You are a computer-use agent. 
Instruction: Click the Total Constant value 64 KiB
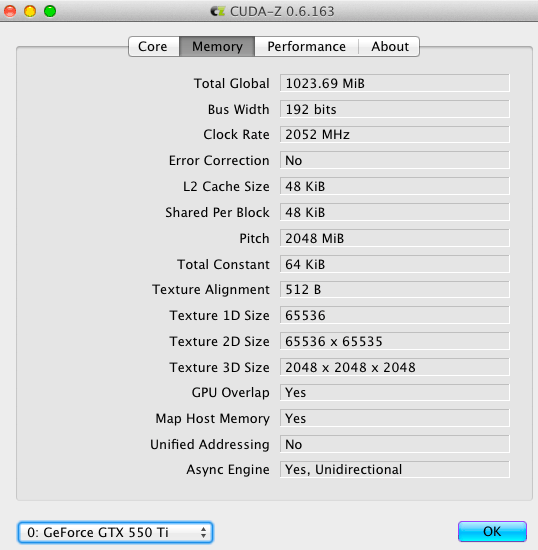pyautogui.click(x=395, y=264)
